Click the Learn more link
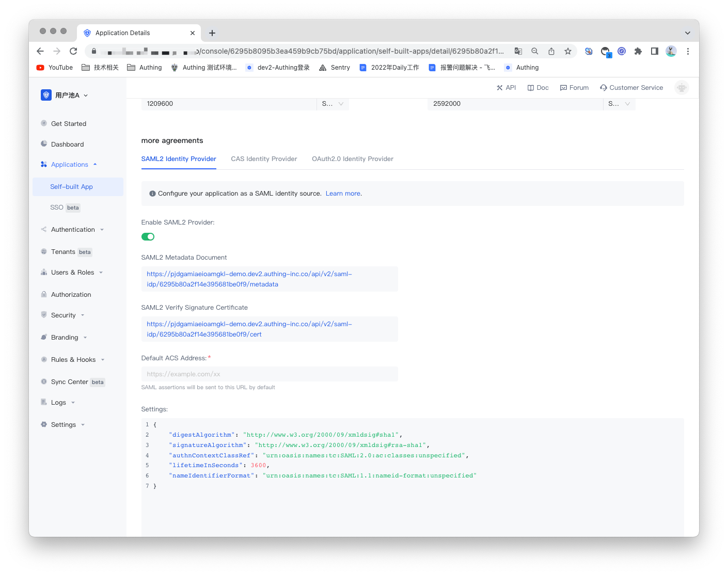 342,193
